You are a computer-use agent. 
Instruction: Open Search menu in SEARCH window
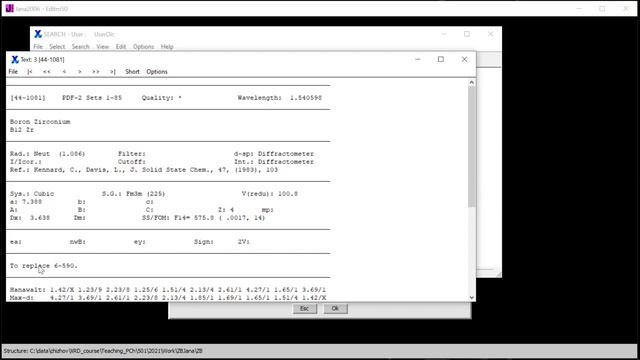[80, 47]
